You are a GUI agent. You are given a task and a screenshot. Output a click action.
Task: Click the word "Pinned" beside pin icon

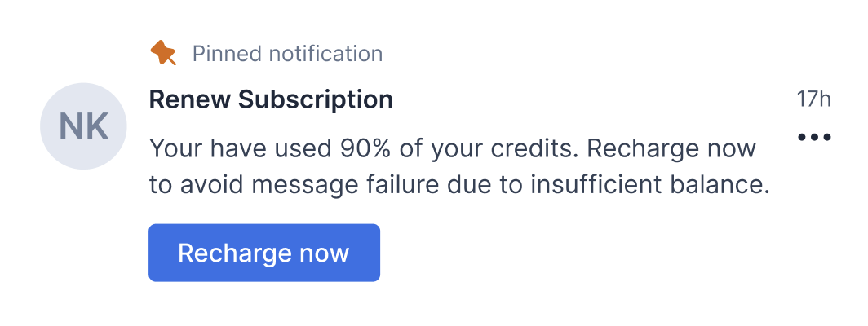tap(227, 54)
